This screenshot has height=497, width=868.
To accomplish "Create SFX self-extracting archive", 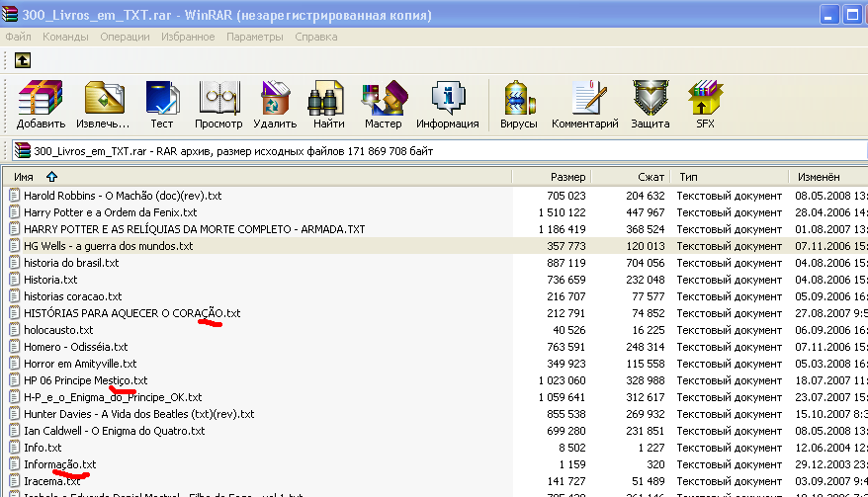I will click(x=705, y=105).
